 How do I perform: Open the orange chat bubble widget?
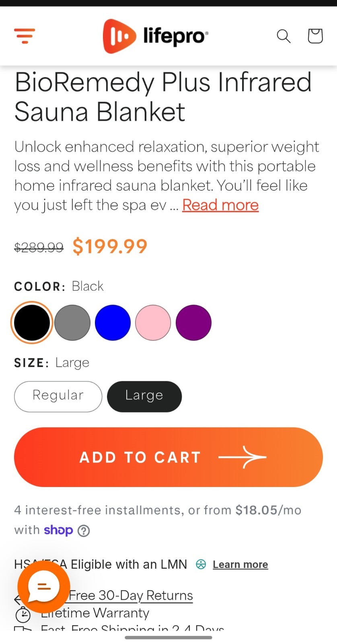click(x=44, y=586)
